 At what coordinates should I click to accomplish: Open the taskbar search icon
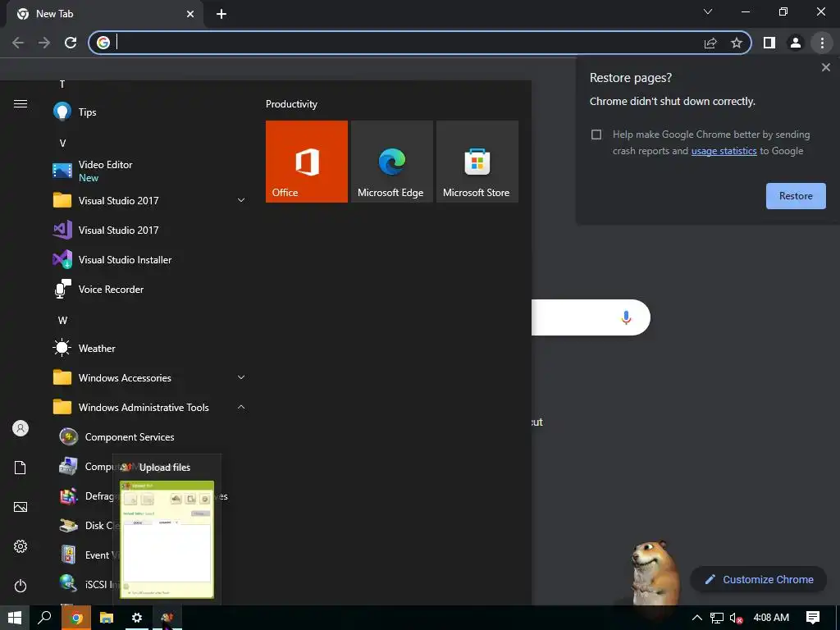click(44, 618)
